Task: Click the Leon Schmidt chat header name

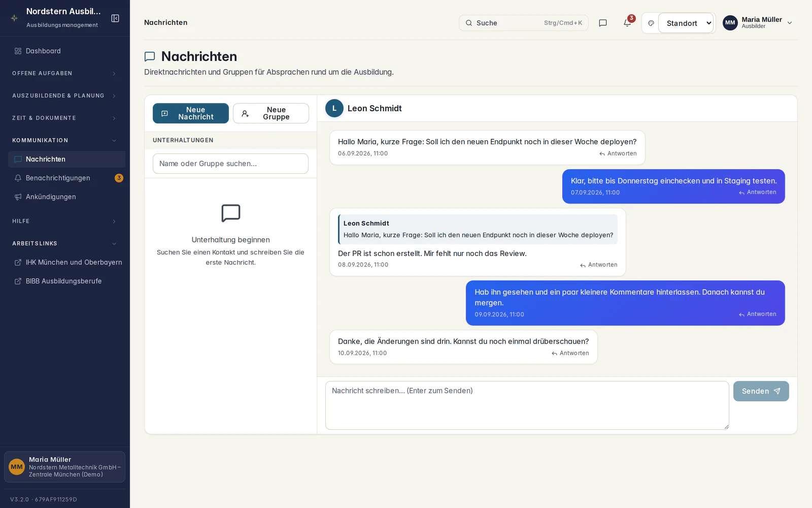Action: click(375, 108)
